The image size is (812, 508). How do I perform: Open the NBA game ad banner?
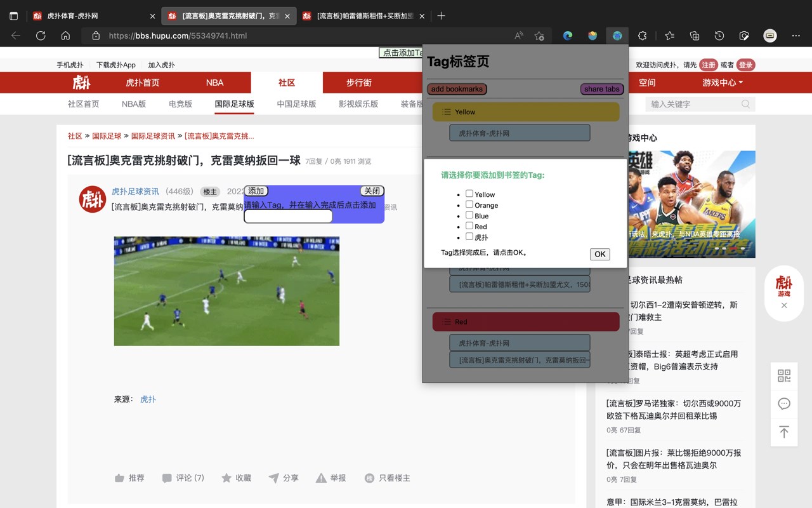[691, 204]
